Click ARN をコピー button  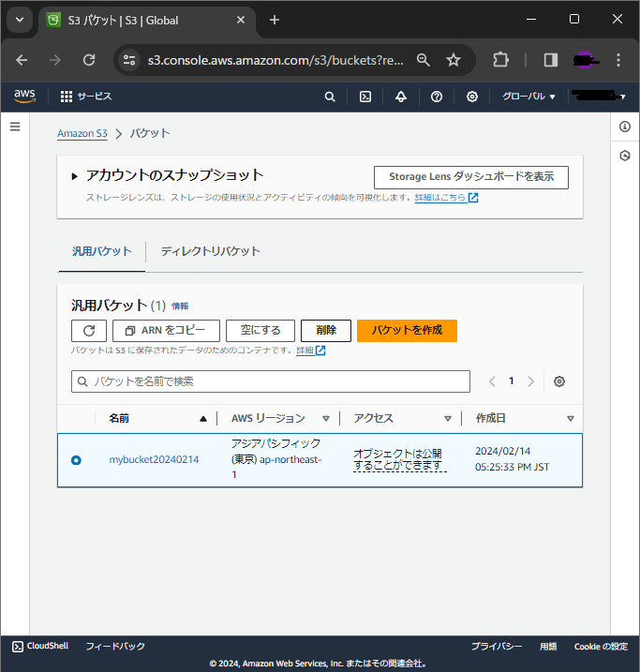(x=166, y=331)
